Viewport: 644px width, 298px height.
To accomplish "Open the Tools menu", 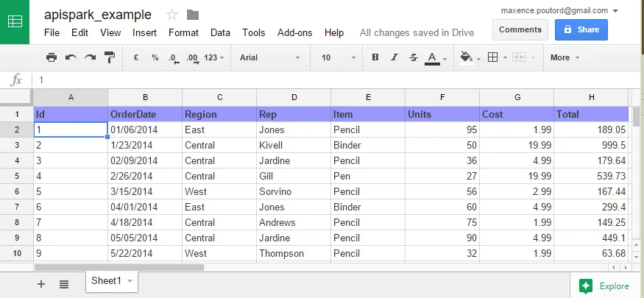I will point(253,33).
